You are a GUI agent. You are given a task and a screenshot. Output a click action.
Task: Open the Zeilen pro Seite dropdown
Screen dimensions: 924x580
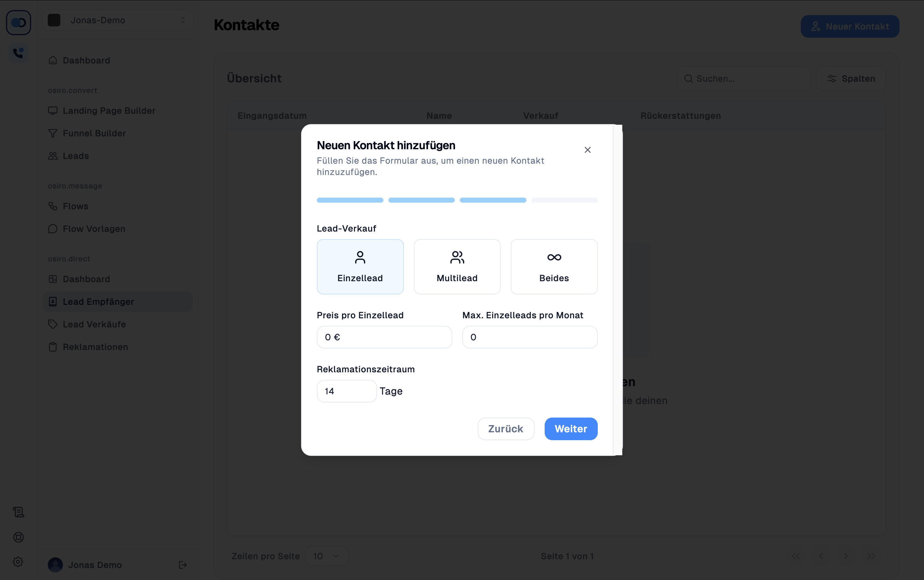327,556
